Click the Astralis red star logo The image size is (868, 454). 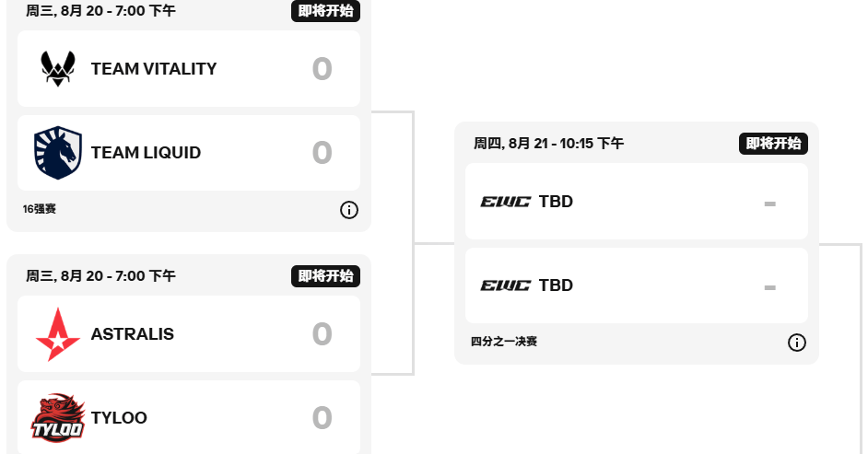pos(57,334)
